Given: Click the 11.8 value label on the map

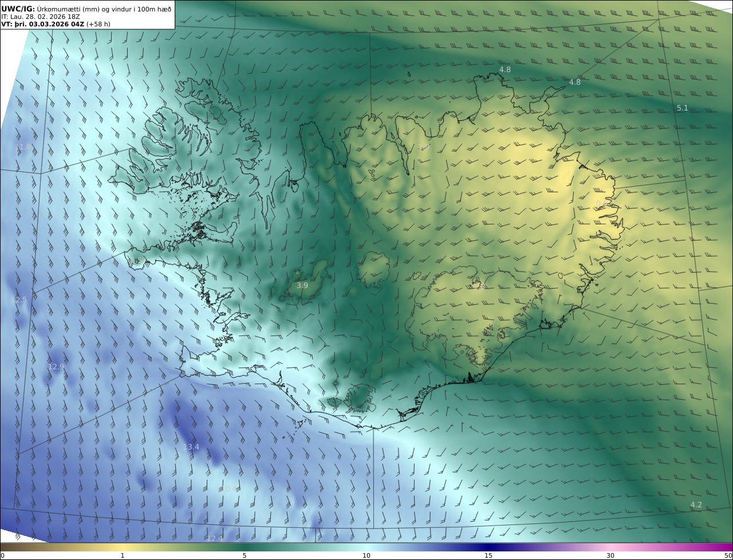Looking at the screenshot, I should [x=23, y=147].
